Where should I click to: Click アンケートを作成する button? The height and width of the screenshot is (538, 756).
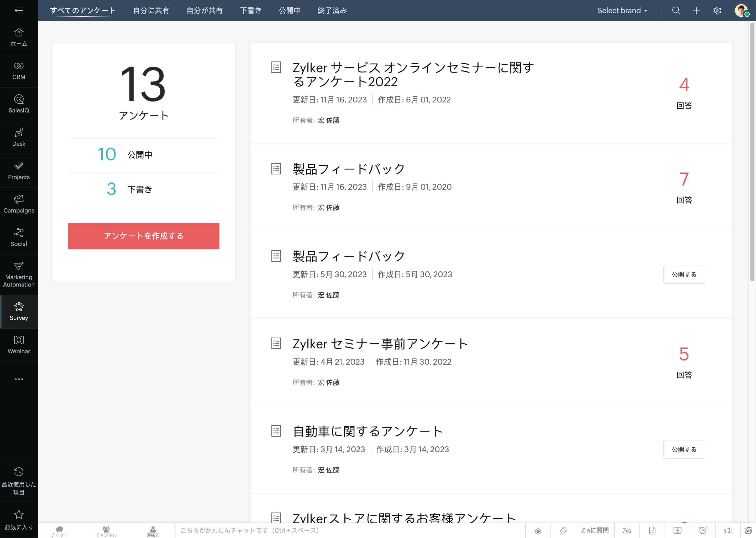pos(144,236)
